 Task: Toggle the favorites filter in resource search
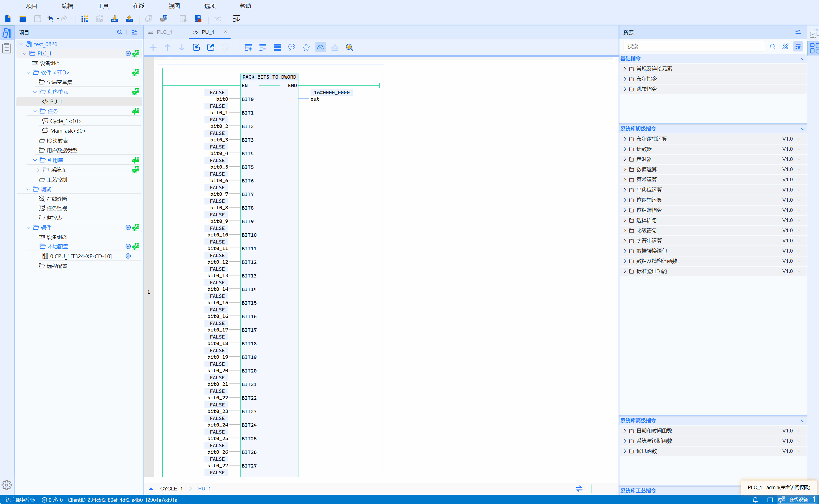(798, 47)
